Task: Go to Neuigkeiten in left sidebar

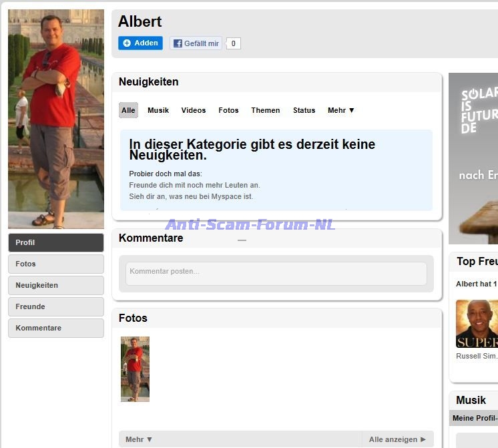Action: pyautogui.click(x=56, y=285)
